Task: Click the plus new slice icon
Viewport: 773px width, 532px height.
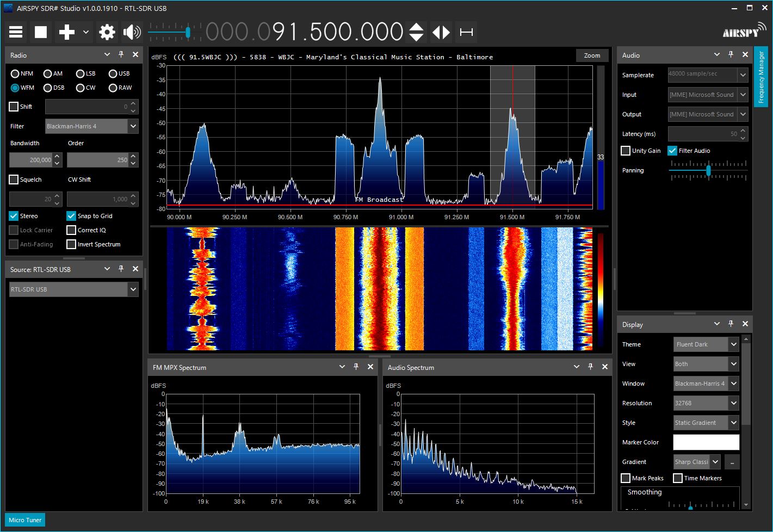Action: 67,32
